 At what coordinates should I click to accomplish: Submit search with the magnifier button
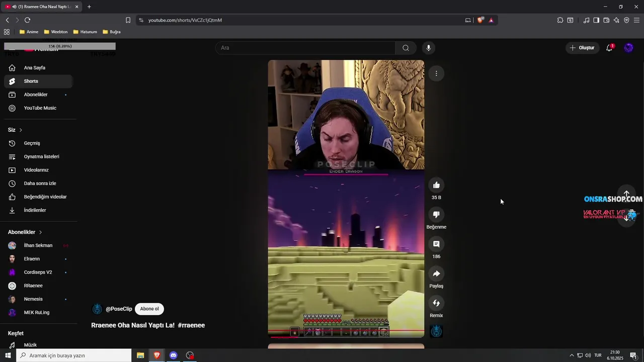pyautogui.click(x=406, y=48)
